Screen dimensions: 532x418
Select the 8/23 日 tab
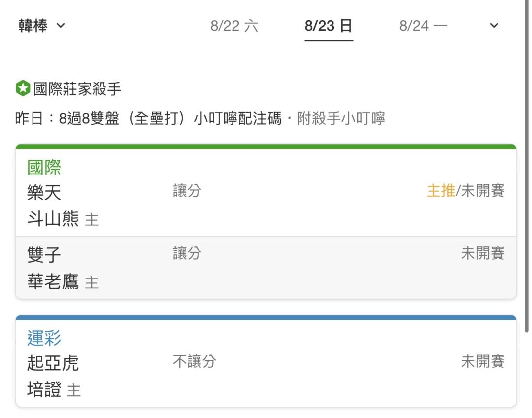[x=329, y=26]
